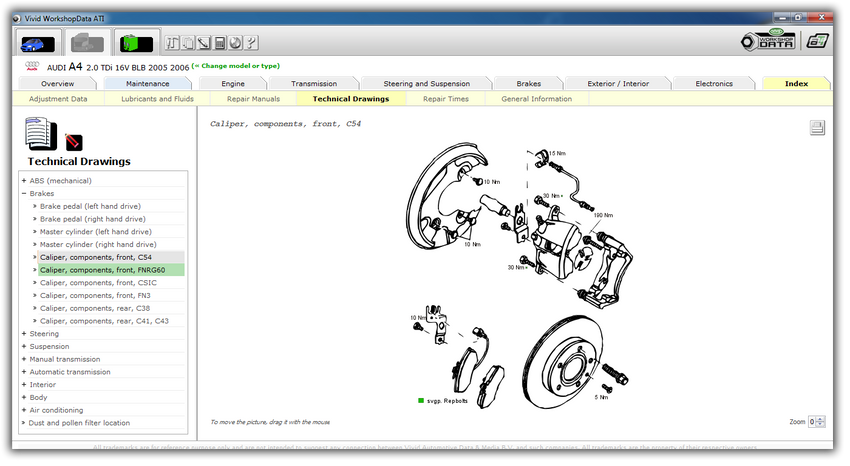Open Master cylinder (left hand drive) drawing
This screenshot has width=850, height=466.
click(95, 231)
